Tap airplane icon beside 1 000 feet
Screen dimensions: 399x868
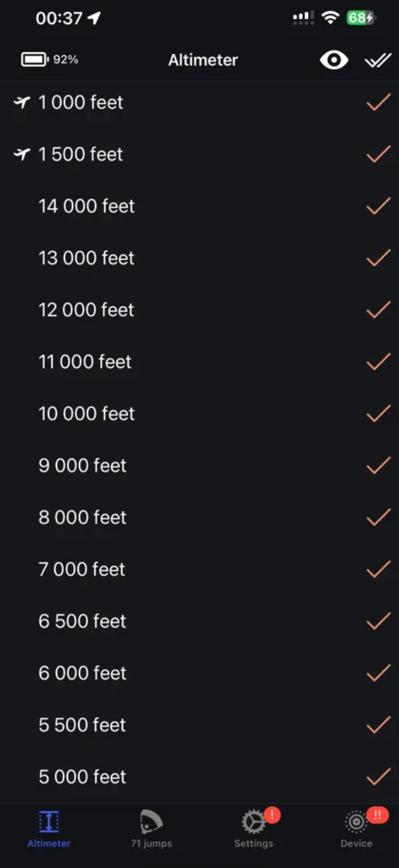click(x=22, y=103)
